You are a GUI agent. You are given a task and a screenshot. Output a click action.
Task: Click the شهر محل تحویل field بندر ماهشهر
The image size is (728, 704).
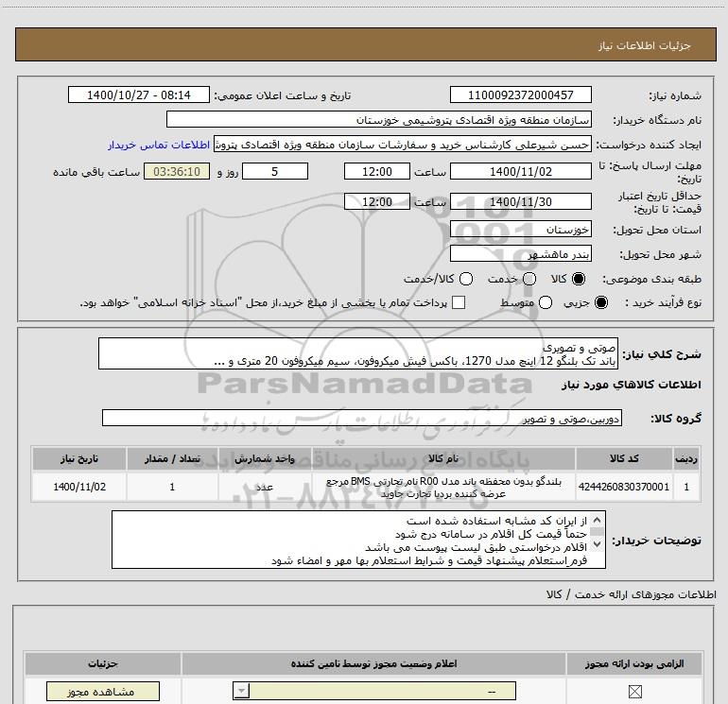[x=520, y=254]
